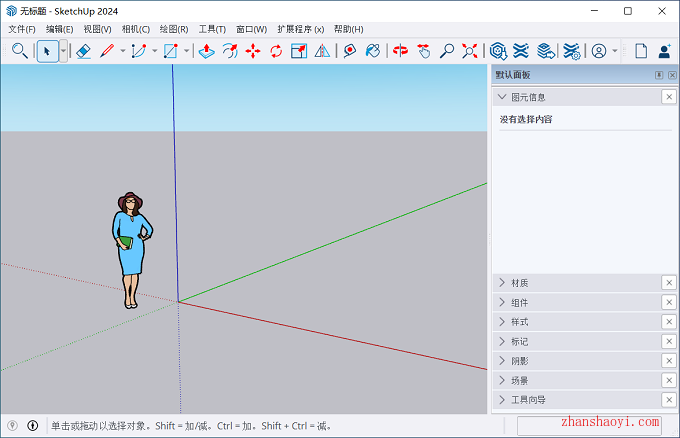Viewport: 680px width, 438px height.
Task: Open the 相机(C) menu
Action: point(136,29)
